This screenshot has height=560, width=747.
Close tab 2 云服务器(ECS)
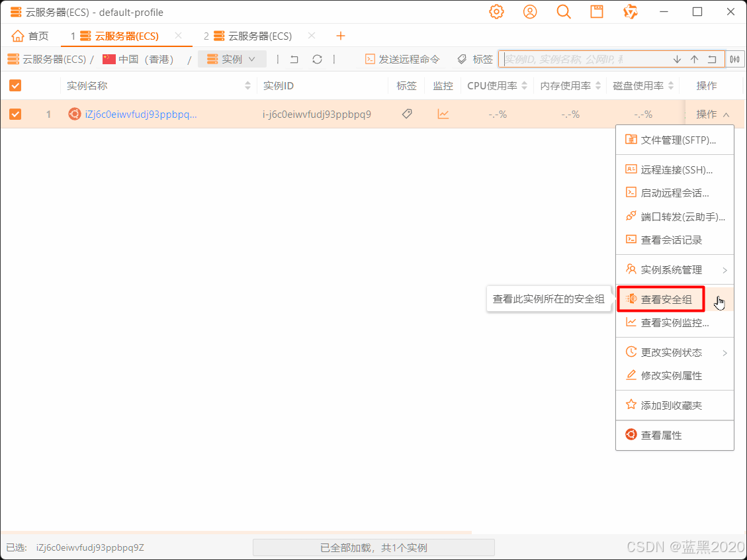312,36
